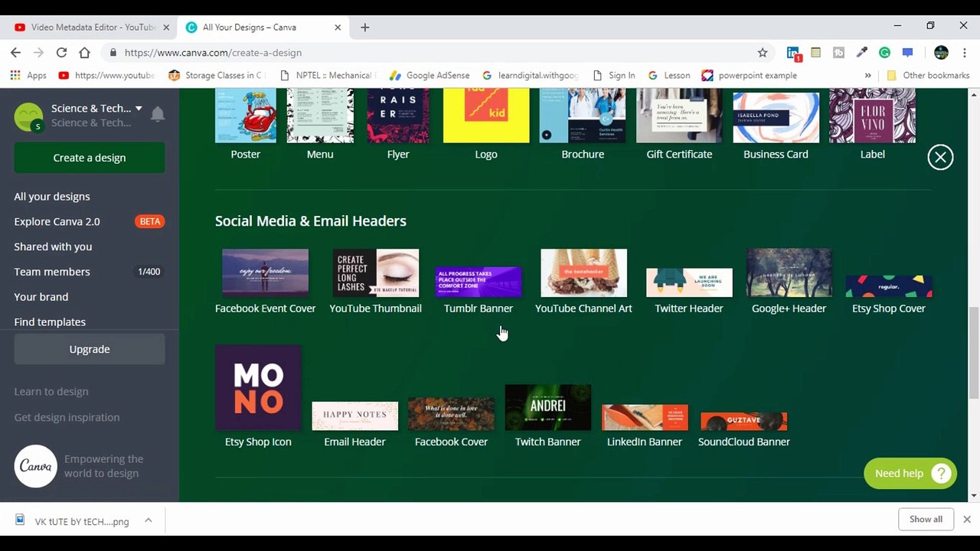
Task: Go to the browser home page
Action: [84, 53]
